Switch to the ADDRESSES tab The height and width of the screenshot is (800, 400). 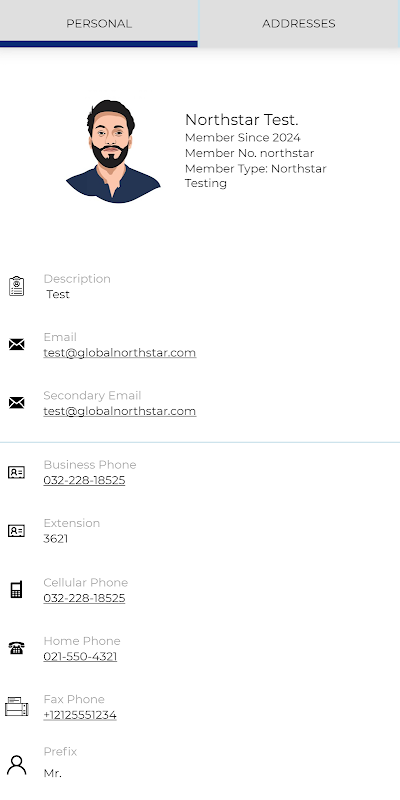tap(299, 23)
